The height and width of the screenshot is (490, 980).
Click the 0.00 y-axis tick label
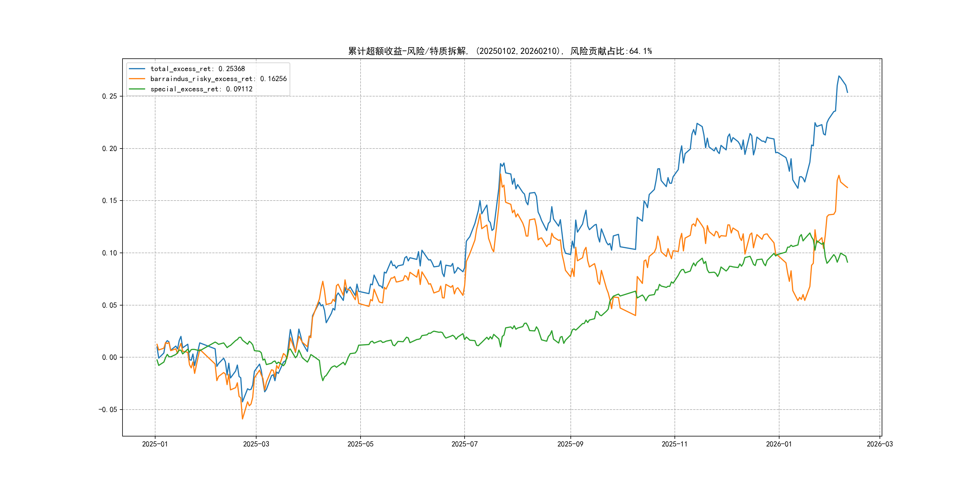click(109, 357)
